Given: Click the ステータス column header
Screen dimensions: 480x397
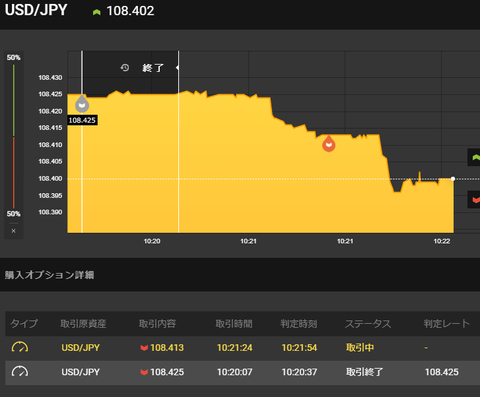Looking at the screenshot, I should coord(368,323).
